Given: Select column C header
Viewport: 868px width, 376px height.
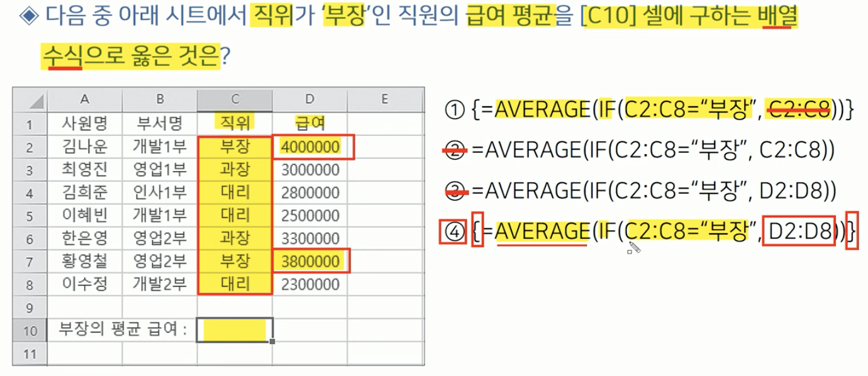Looking at the screenshot, I should coord(235,99).
